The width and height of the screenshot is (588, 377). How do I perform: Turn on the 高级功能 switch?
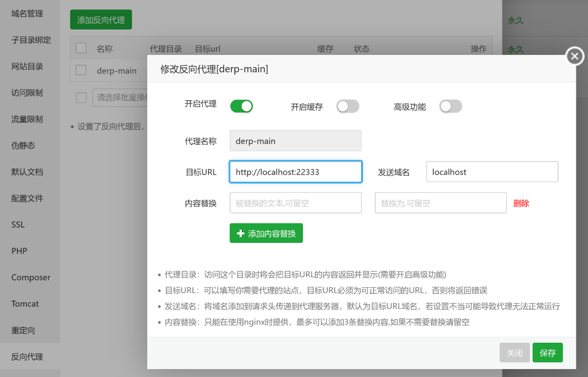pos(451,106)
